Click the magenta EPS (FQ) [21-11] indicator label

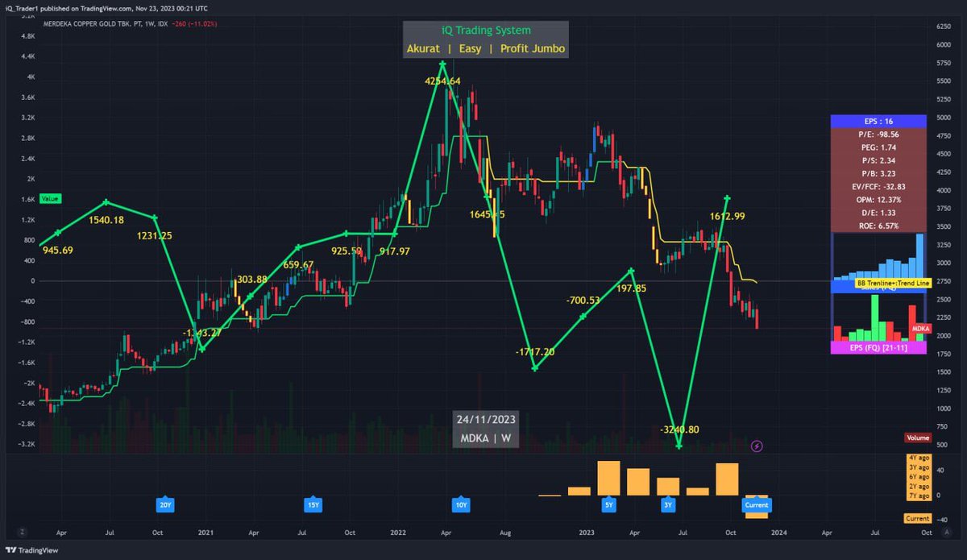pyautogui.click(x=878, y=346)
